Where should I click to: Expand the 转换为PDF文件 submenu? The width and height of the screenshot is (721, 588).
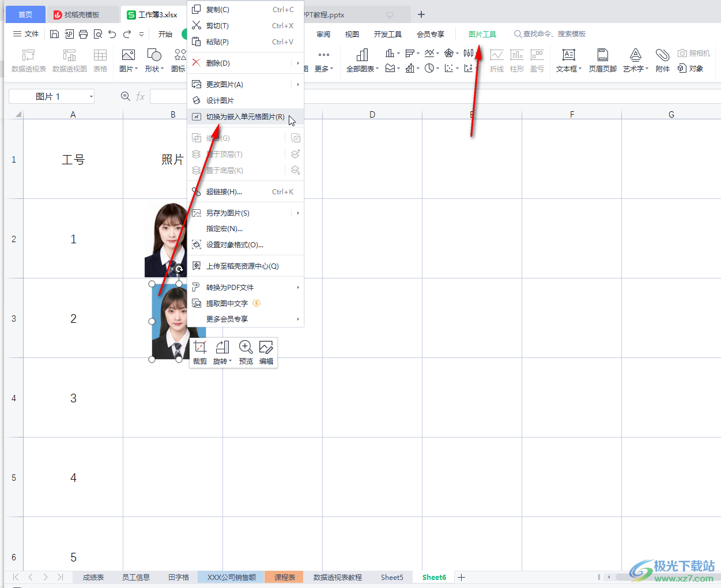298,287
